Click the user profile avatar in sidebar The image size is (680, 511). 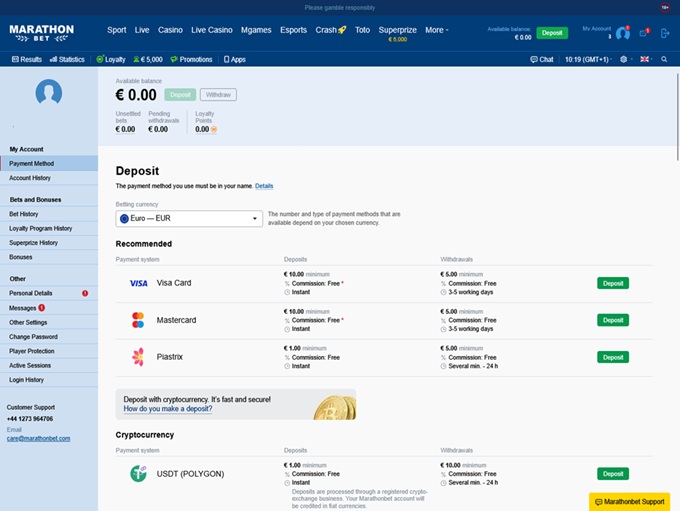[48, 93]
